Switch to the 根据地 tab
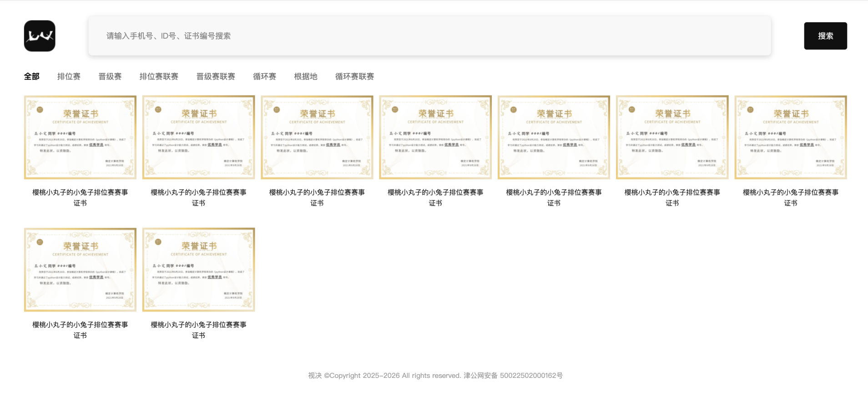868x402 pixels. pyautogui.click(x=306, y=76)
